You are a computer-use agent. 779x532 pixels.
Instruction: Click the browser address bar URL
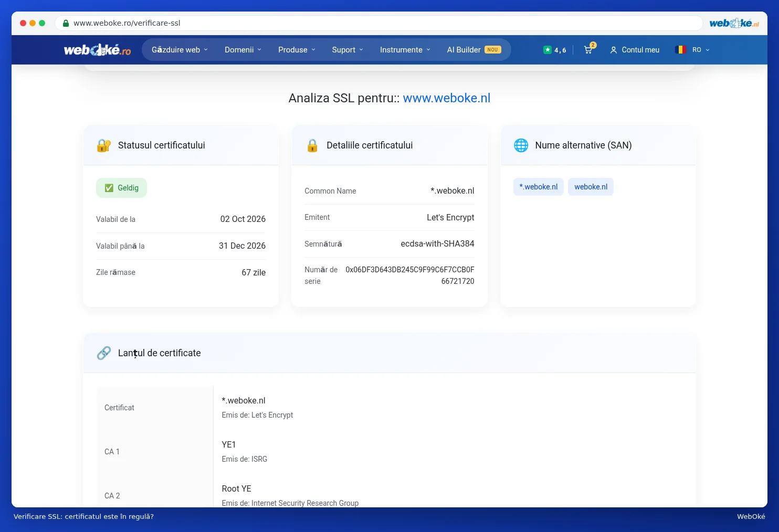127,23
